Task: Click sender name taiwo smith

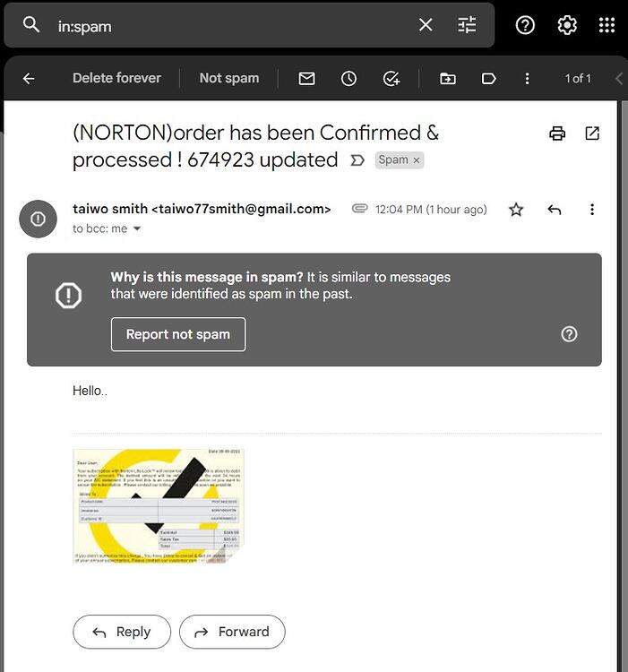Action: [x=110, y=209]
